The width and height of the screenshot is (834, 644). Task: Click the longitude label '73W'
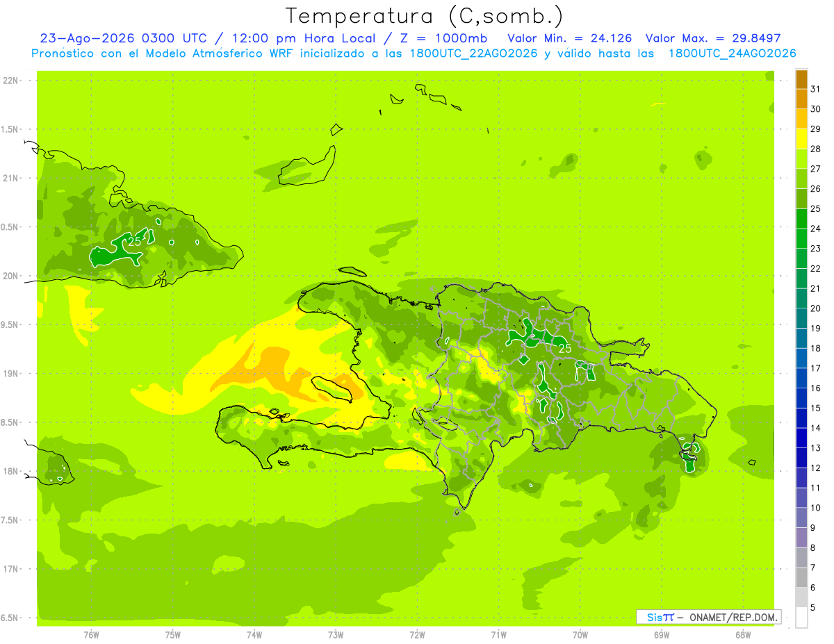[336, 635]
